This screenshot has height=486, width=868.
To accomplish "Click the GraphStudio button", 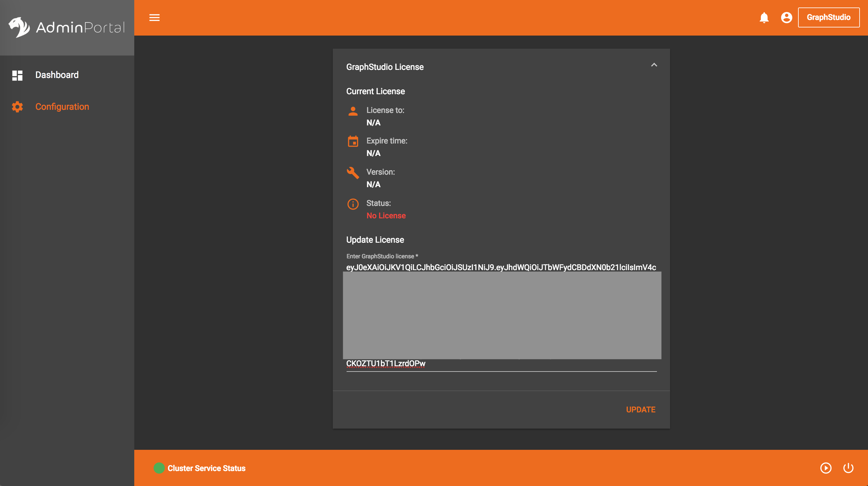I will coord(829,17).
